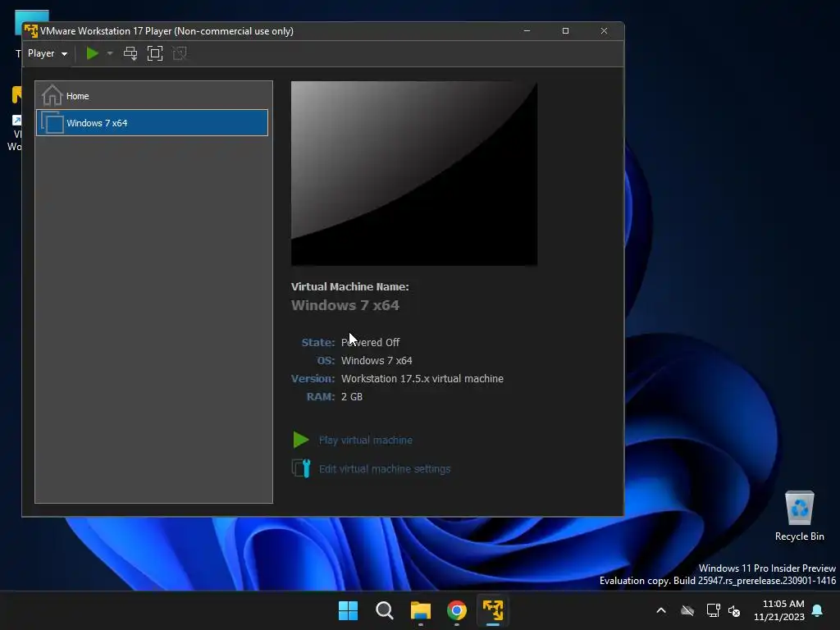Image resolution: width=840 pixels, height=630 pixels.
Task: Click the large Windows 7 x64 name heading
Action: click(x=345, y=305)
